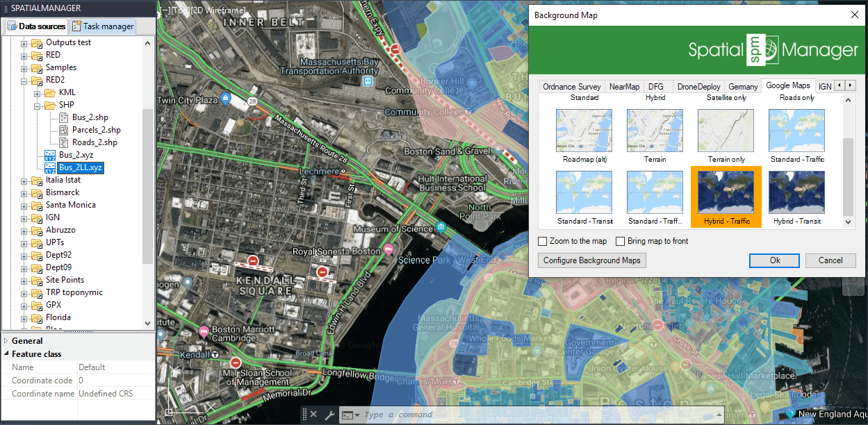868x425 pixels.
Task: Open the NearMap tab
Action: click(x=624, y=87)
